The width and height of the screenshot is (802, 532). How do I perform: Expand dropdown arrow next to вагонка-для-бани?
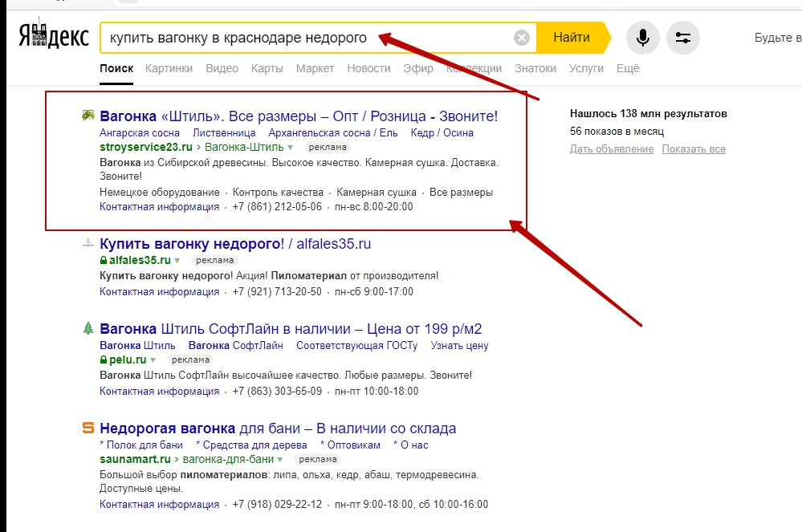(280, 460)
